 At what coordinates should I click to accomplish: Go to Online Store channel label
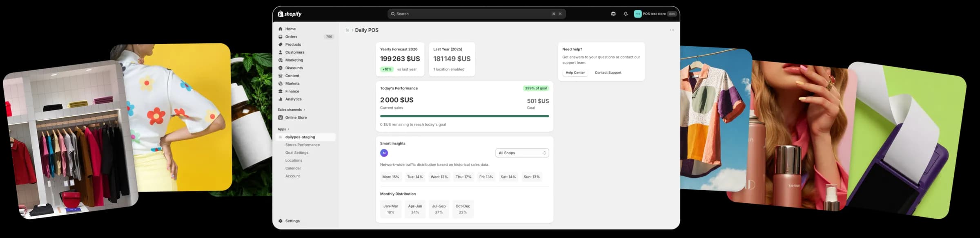[296, 117]
